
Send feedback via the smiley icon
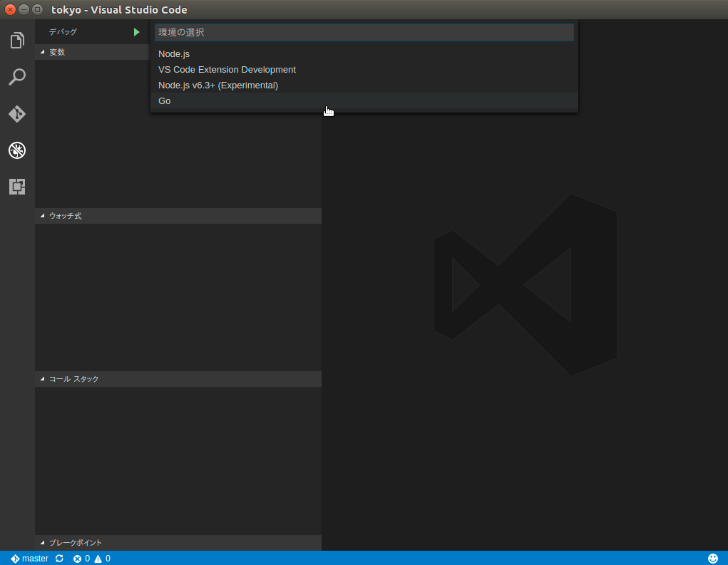(713, 559)
